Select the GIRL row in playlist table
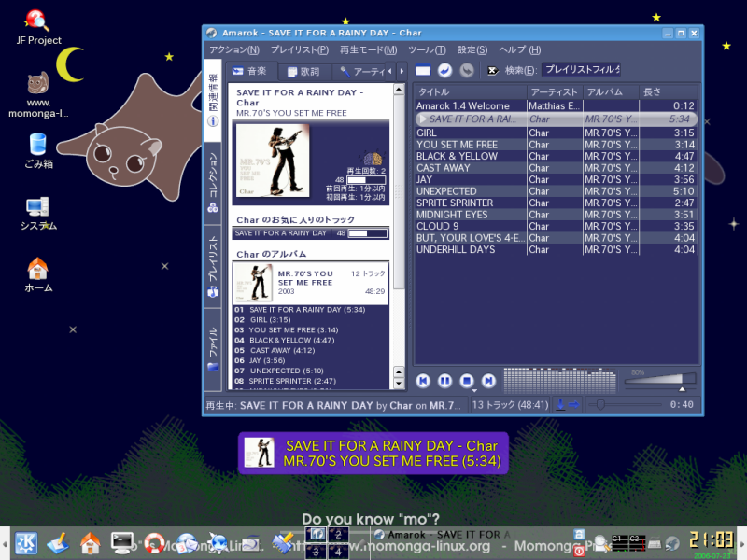The image size is (747, 560). click(556, 133)
